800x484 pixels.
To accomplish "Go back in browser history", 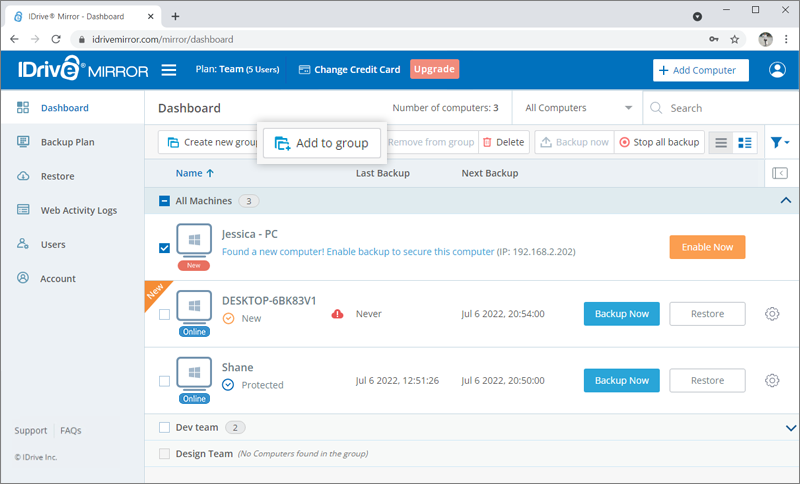I will [14, 39].
